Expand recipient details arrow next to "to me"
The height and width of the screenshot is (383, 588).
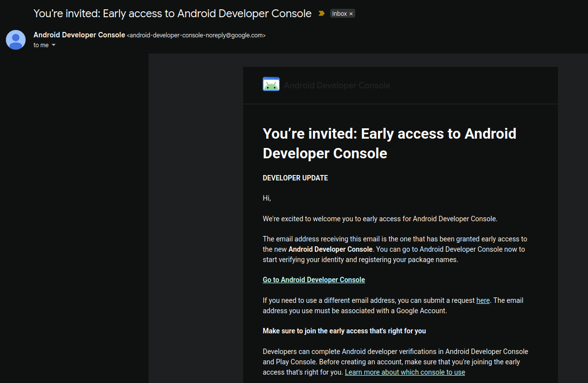(54, 45)
